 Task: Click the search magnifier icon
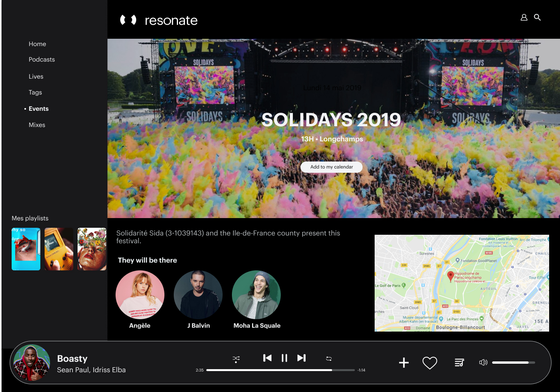(537, 17)
